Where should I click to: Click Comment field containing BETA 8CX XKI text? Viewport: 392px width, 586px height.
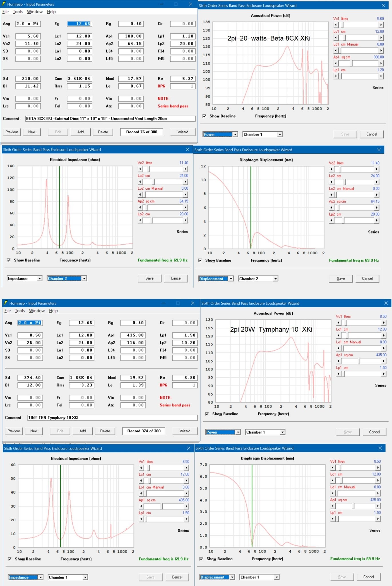(x=110, y=119)
